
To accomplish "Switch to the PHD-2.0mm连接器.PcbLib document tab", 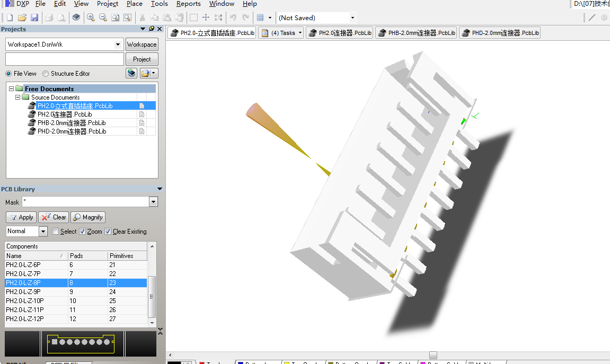I will coord(500,33).
